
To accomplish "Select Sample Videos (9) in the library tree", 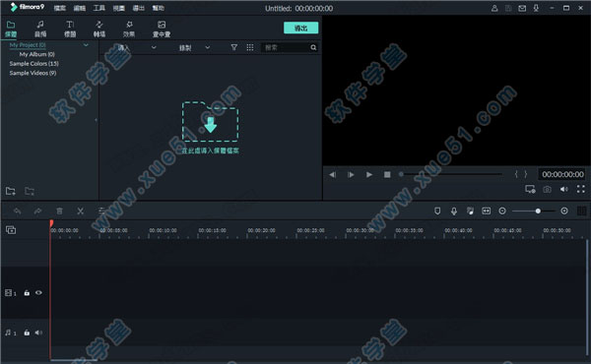I will [x=33, y=73].
